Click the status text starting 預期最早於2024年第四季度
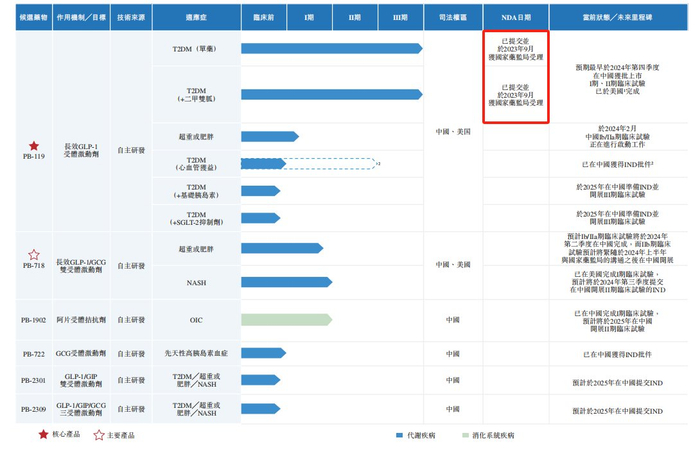The width and height of the screenshot is (700, 451). pyautogui.click(x=617, y=79)
